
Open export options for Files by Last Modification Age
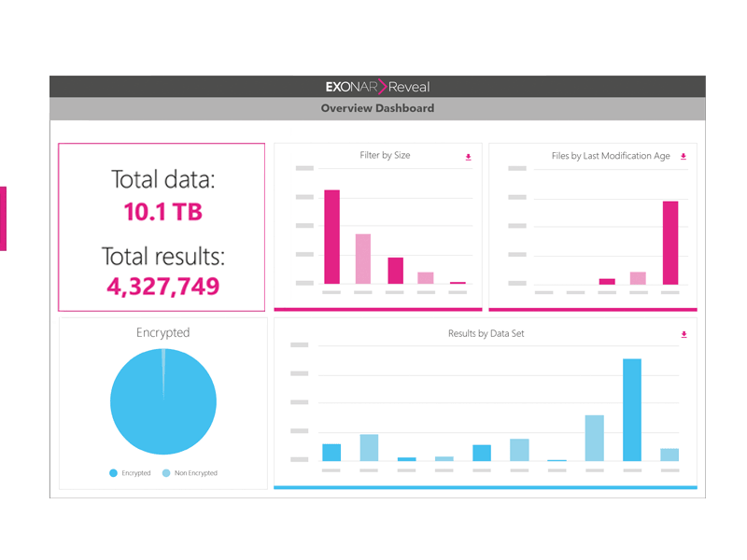[683, 158]
